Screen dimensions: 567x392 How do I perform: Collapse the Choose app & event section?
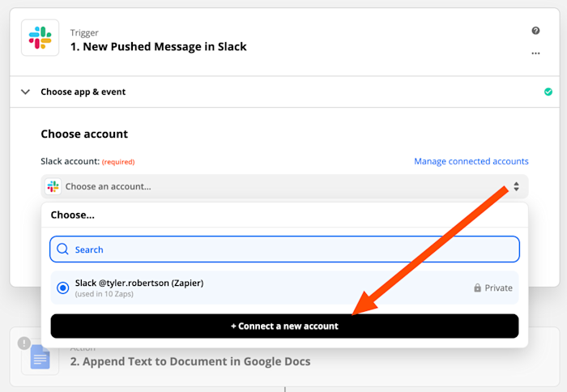pos(25,92)
